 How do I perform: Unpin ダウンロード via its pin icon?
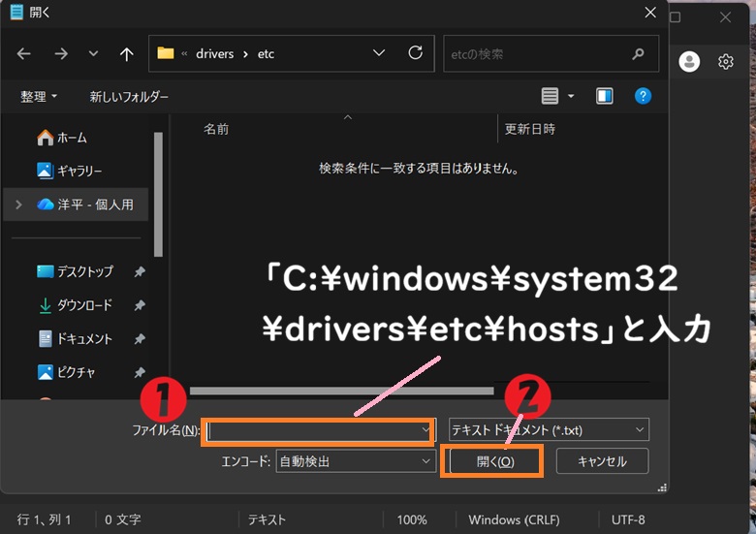[140, 305]
